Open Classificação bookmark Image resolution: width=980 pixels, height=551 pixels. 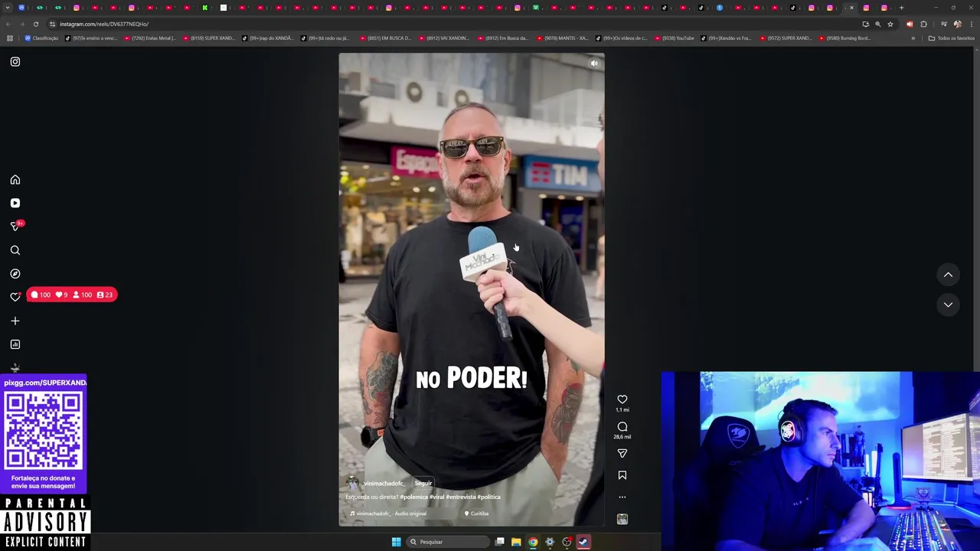point(41,38)
